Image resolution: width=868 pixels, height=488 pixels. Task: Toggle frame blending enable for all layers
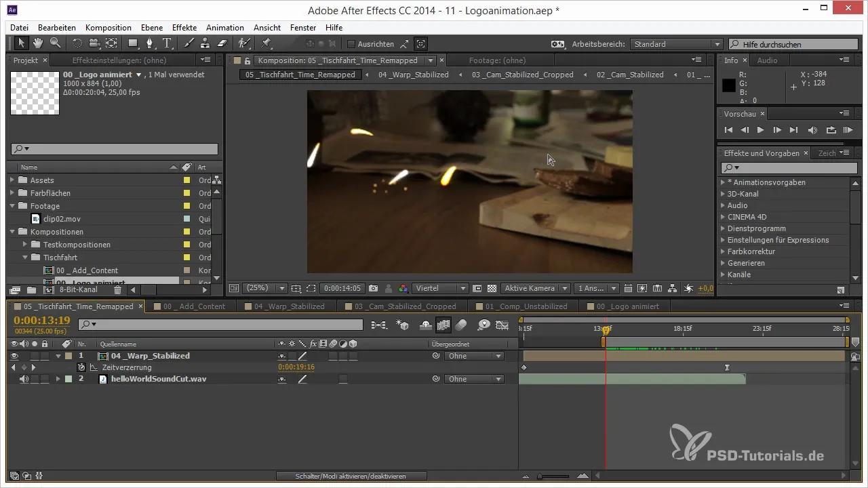443,325
